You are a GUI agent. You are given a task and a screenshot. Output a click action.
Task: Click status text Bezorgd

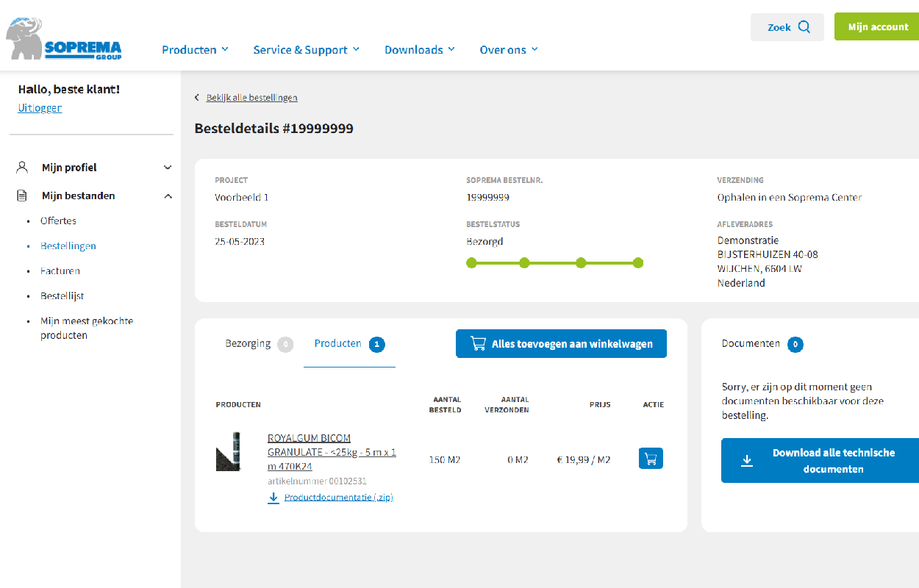coord(484,241)
